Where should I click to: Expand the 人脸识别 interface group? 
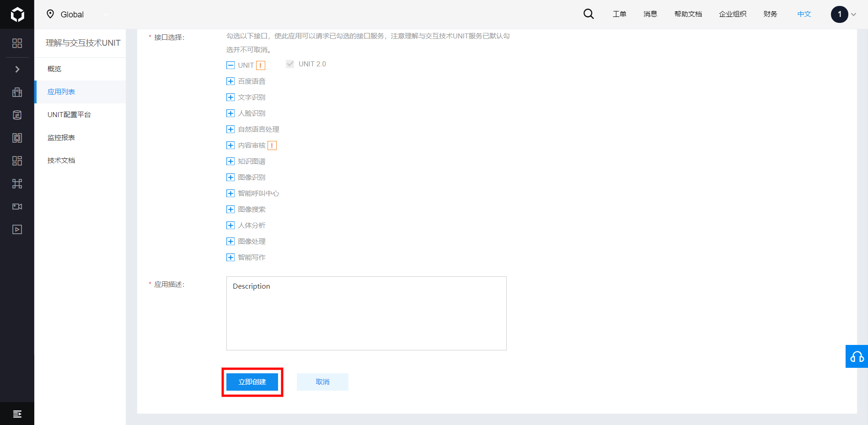(230, 113)
